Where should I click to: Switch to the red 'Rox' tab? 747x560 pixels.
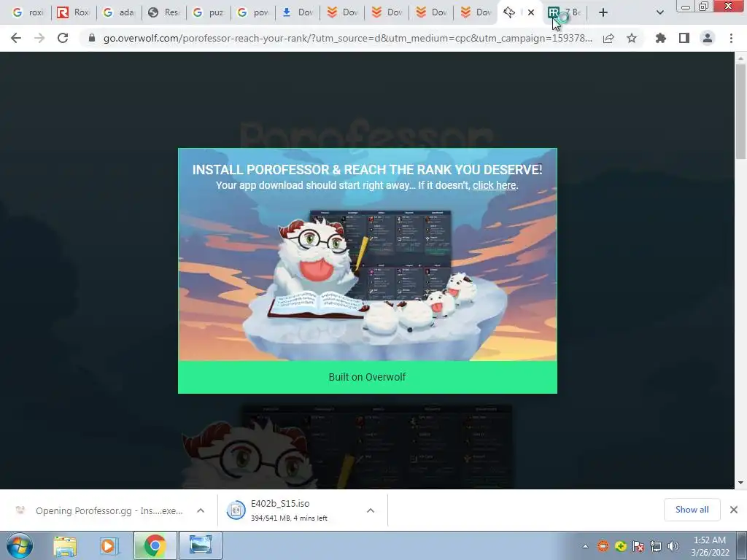(x=73, y=12)
